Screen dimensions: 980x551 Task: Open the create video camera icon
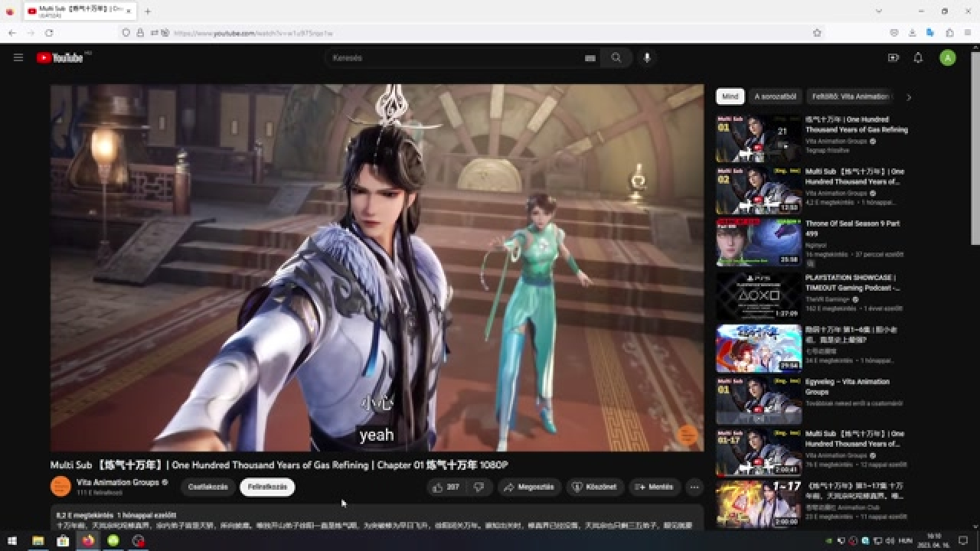[x=893, y=57]
